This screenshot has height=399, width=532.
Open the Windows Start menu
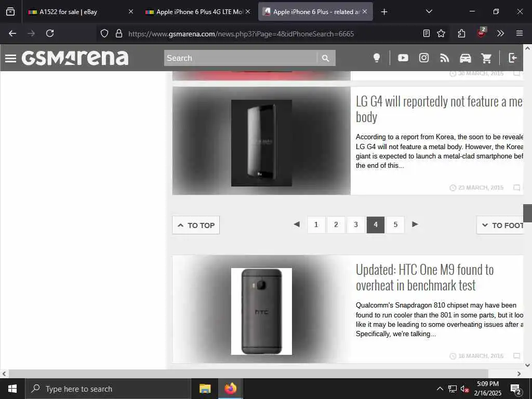pos(12,389)
